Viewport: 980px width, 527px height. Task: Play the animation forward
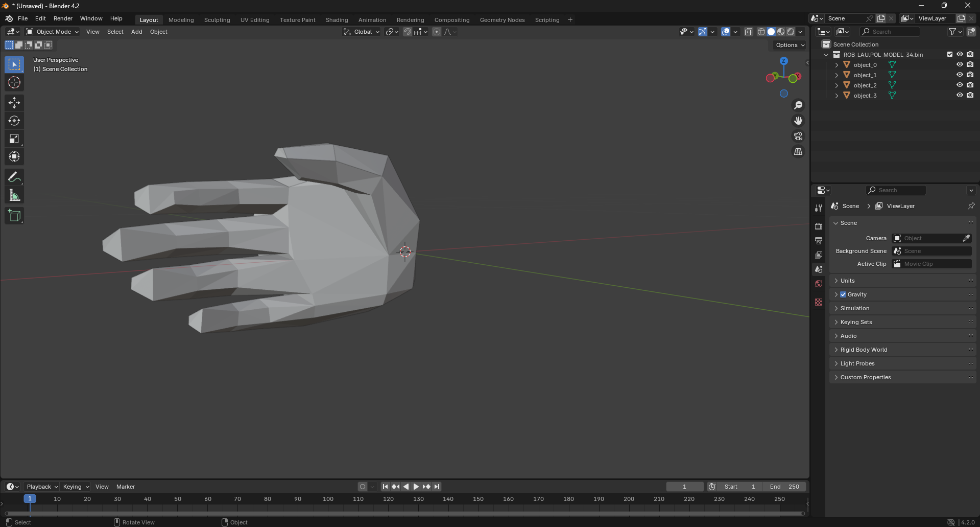pyautogui.click(x=416, y=487)
